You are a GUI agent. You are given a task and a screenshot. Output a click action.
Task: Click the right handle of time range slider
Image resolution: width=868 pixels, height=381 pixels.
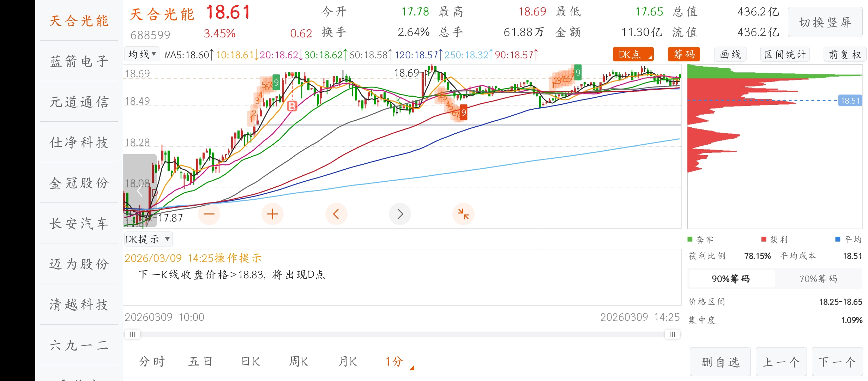(x=672, y=334)
